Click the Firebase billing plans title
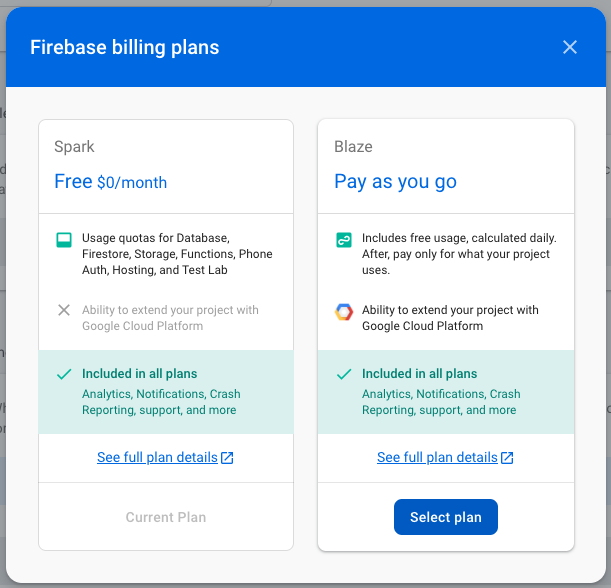Viewport: 611px width, 588px height. coord(125,48)
